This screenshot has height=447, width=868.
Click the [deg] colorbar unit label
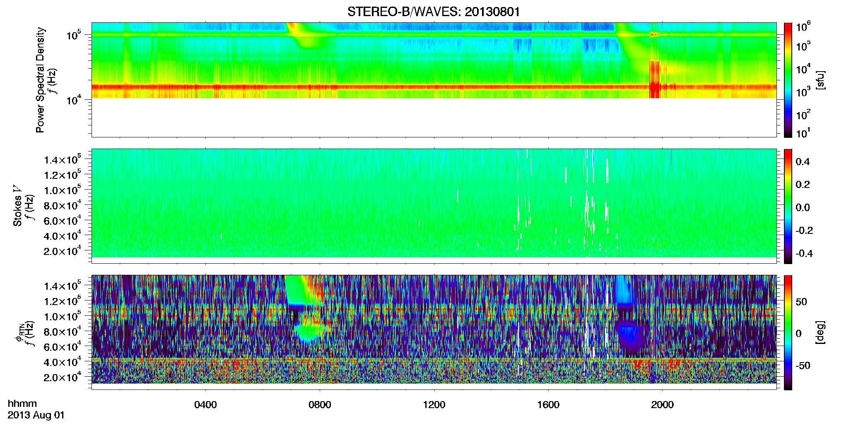[820, 332]
